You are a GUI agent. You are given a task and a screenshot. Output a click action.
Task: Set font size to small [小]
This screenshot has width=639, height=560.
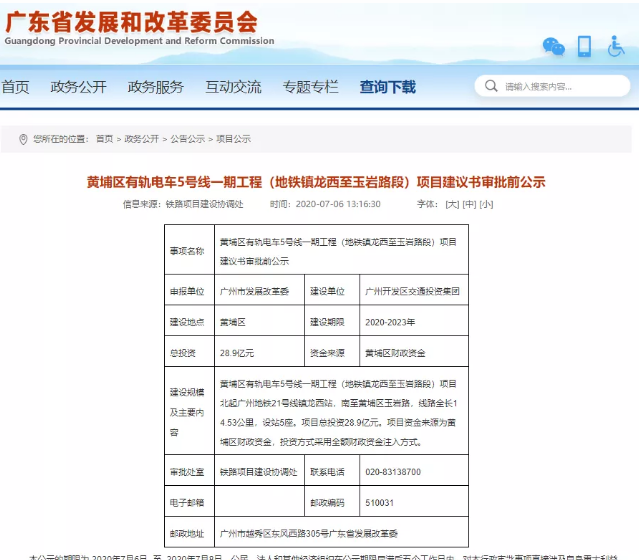[x=486, y=204]
